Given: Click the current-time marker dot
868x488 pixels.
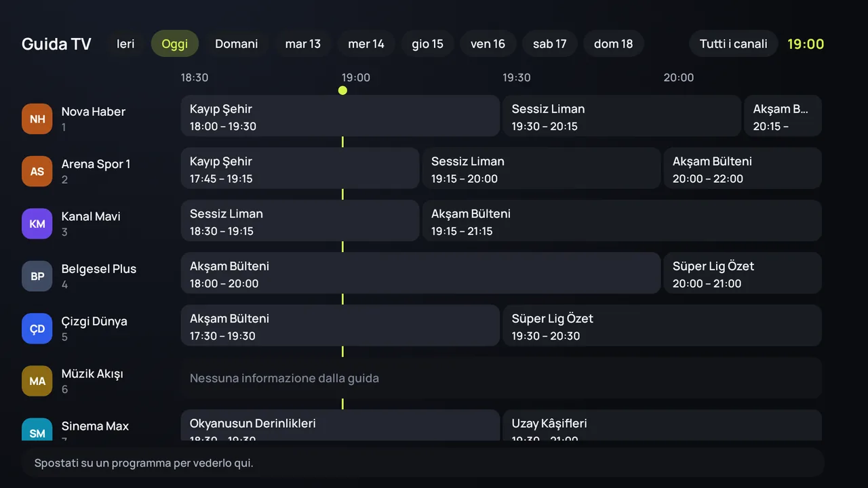Looking at the screenshot, I should (x=342, y=90).
